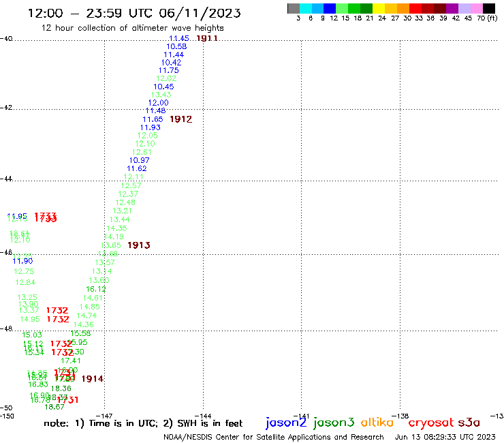This screenshot has height=443, width=504.
Task: Select the jason2 satellite legend label
Action: pyautogui.click(x=286, y=423)
